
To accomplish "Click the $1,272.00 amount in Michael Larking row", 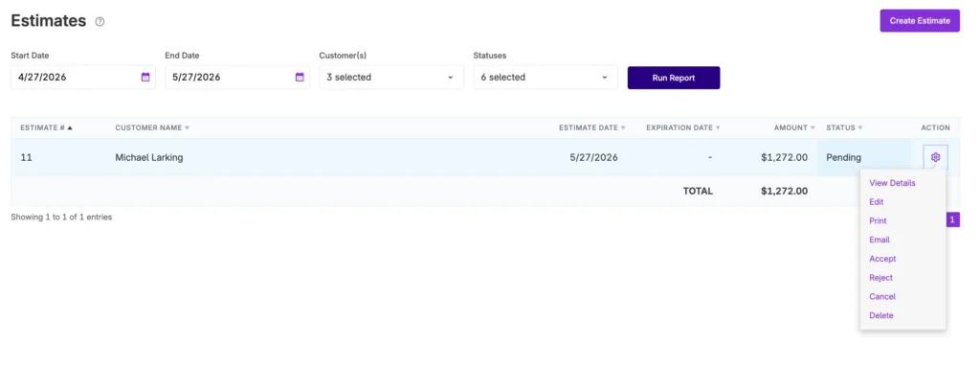I will tap(784, 158).
